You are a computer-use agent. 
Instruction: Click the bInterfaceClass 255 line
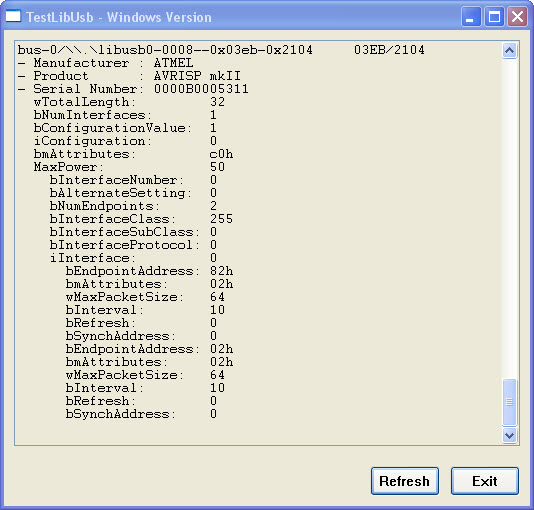[141, 219]
